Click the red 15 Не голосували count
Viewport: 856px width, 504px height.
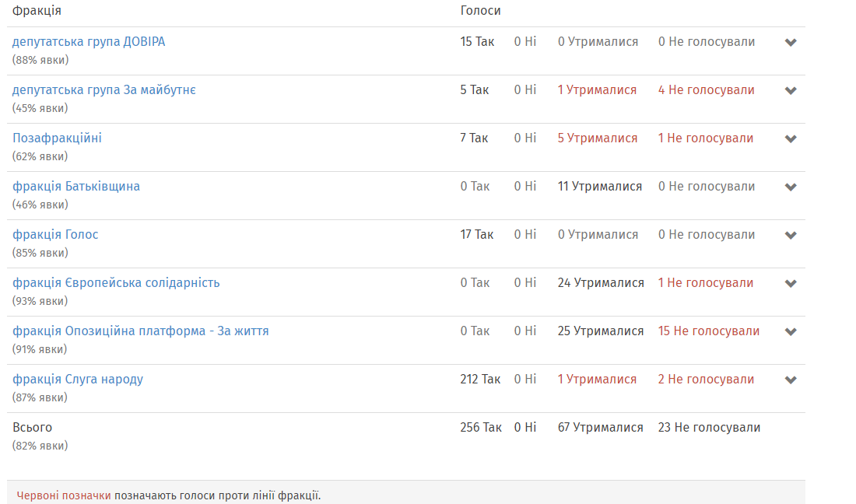tap(709, 331)
